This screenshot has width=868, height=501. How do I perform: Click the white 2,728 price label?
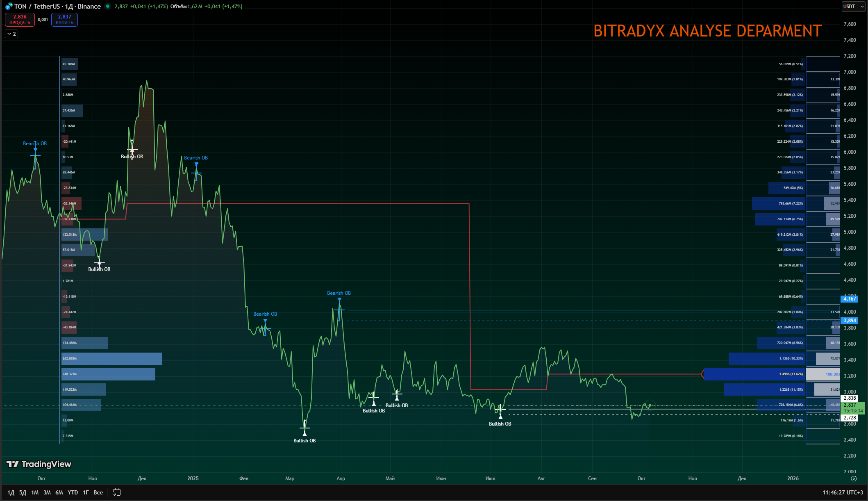(x=850, y=418)
